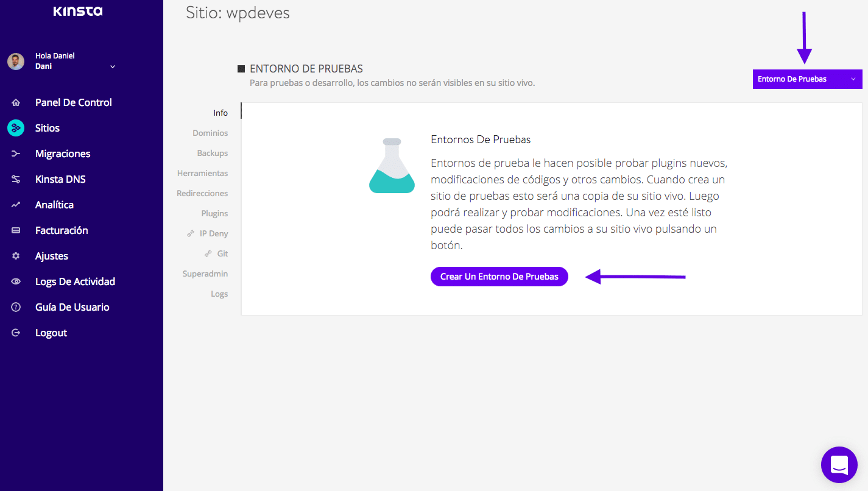Image resolution: width=868 pixels, height=491 pixels.
Task: Open the Entorno De Pruebas environment dropdown
Action: coord(807,79)
